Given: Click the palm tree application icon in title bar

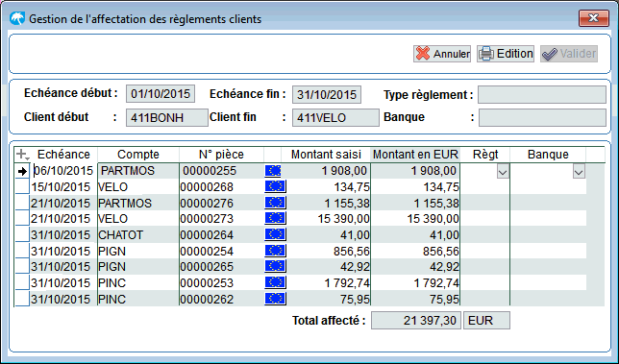Looking at the screenshot, I should click(17, 18).
